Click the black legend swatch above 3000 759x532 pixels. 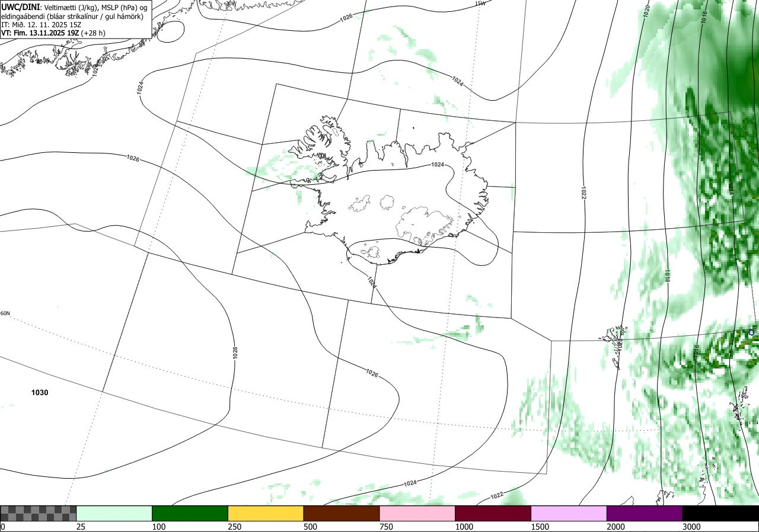pyautogui.click(x=720, y=513)
